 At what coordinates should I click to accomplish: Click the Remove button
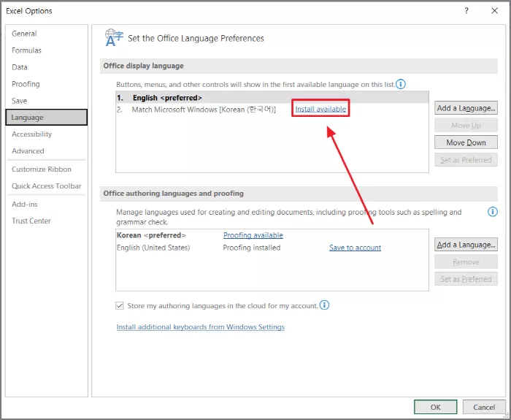pos(466,261)
